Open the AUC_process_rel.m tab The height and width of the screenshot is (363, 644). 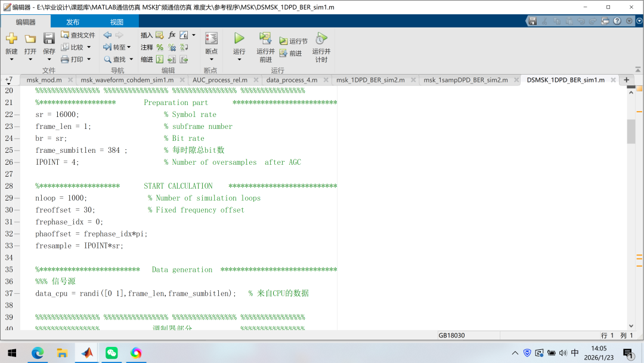[219, 80]
